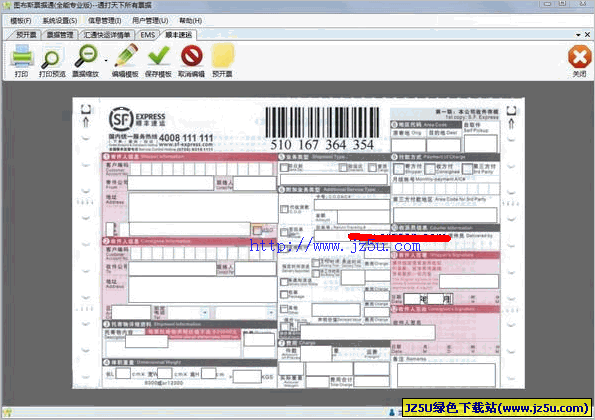Click the 宽 W dimension field
This screenshot has height=420, width=595.
[x=164, y=373]
